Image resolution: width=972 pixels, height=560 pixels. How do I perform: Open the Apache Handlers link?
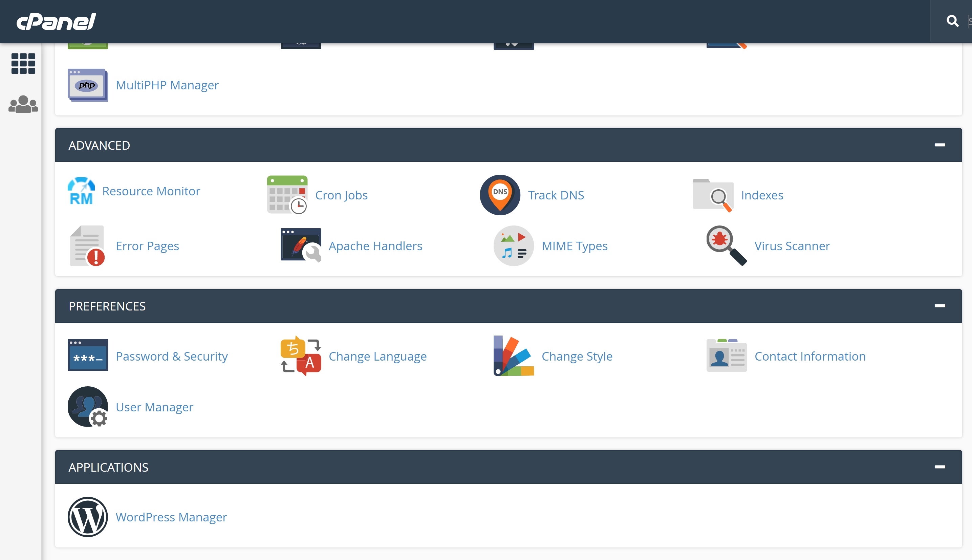[x=375, y=246]
